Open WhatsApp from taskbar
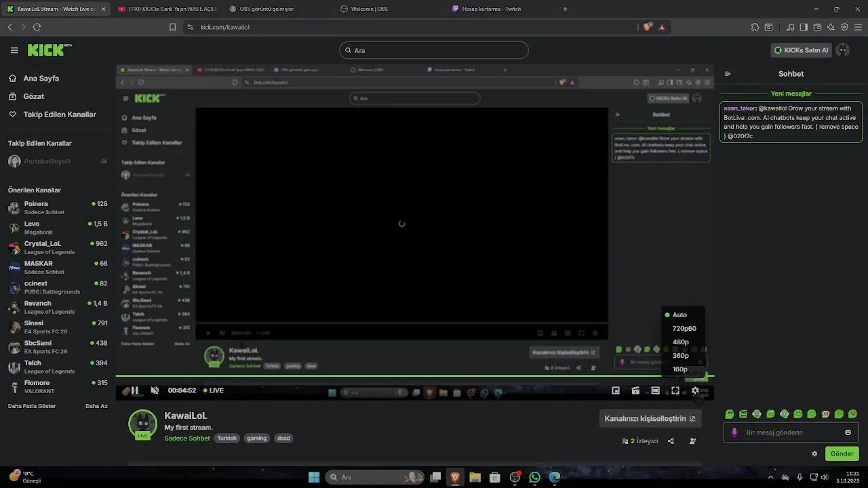The width and height of the screenshot is (868, 488). (x=535, y=477)
